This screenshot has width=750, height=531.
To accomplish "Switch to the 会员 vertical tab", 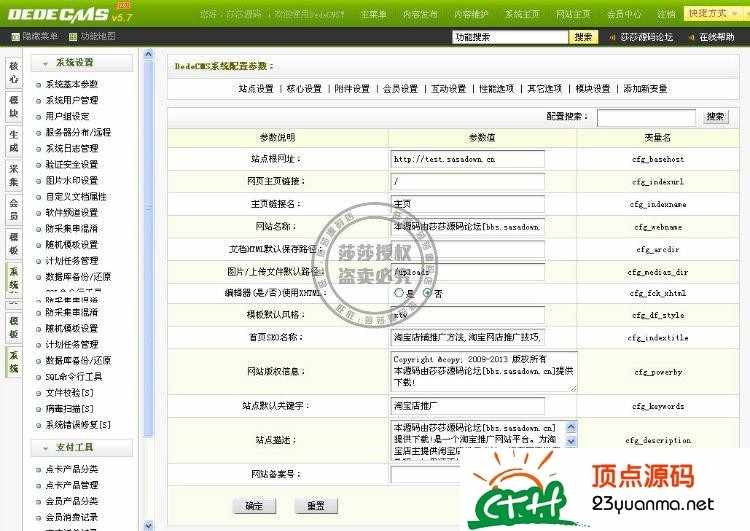I will [x=13, y=209].
